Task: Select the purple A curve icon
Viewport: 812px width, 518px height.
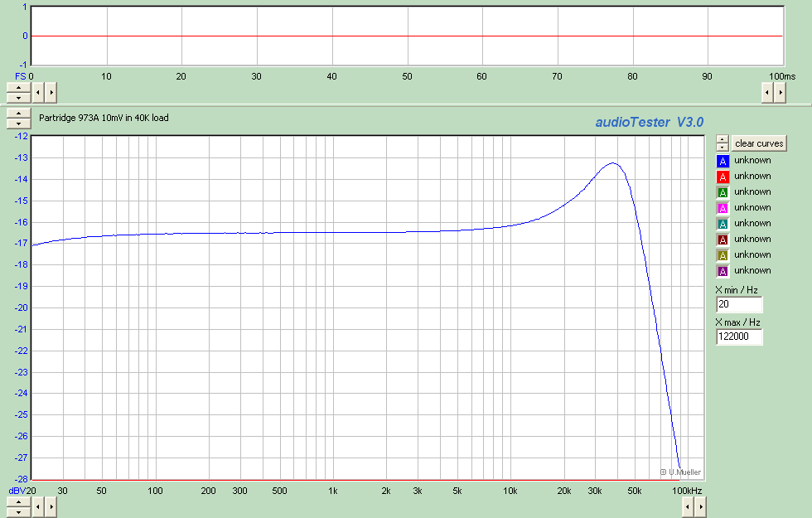Action: coord(723,271)
